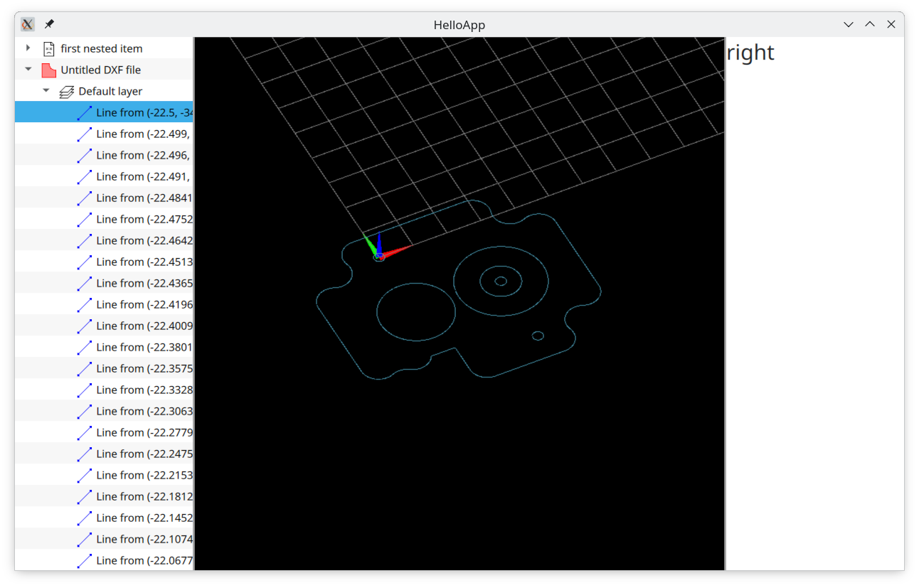Click the pin window icon
The image size is (919, 588).
click(x=49, y=24)
